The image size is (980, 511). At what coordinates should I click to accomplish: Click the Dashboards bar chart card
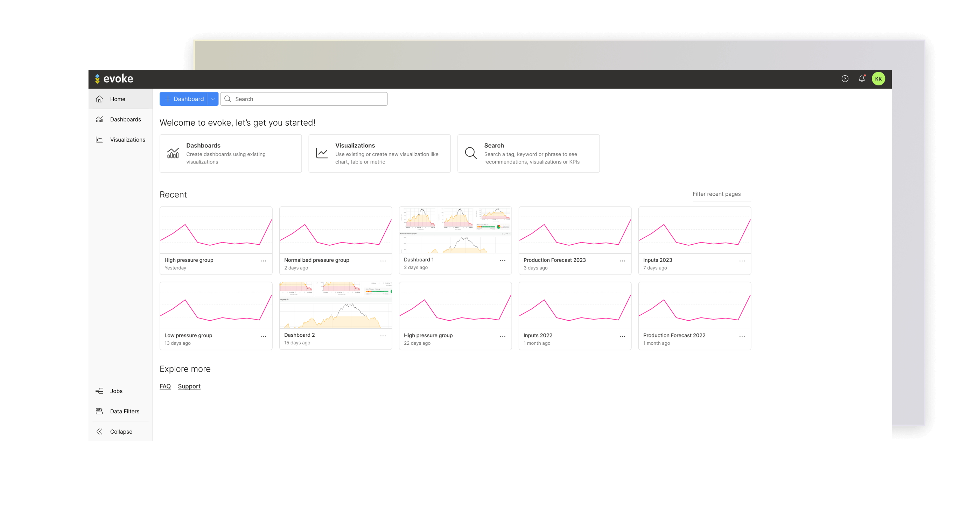coord(231,153)
